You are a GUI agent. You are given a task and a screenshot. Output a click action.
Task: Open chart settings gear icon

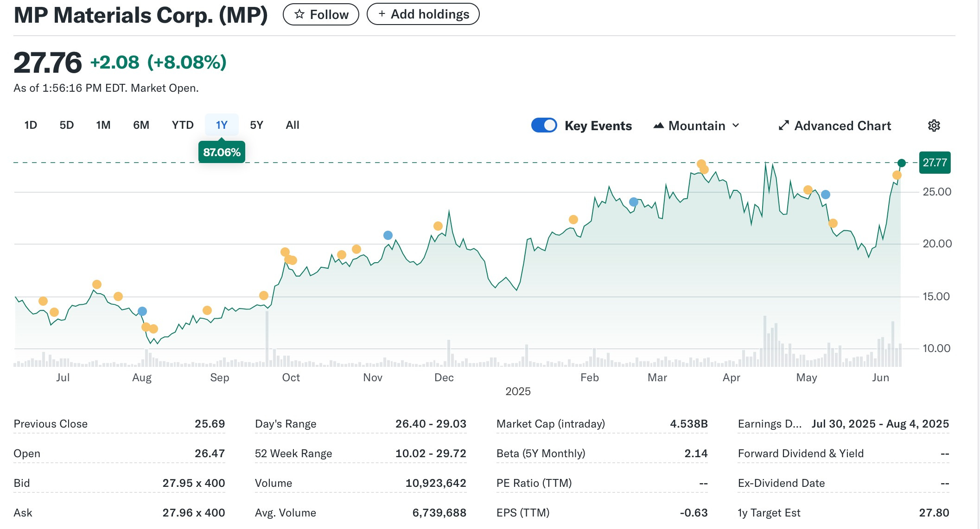click(x=934, y=126)
